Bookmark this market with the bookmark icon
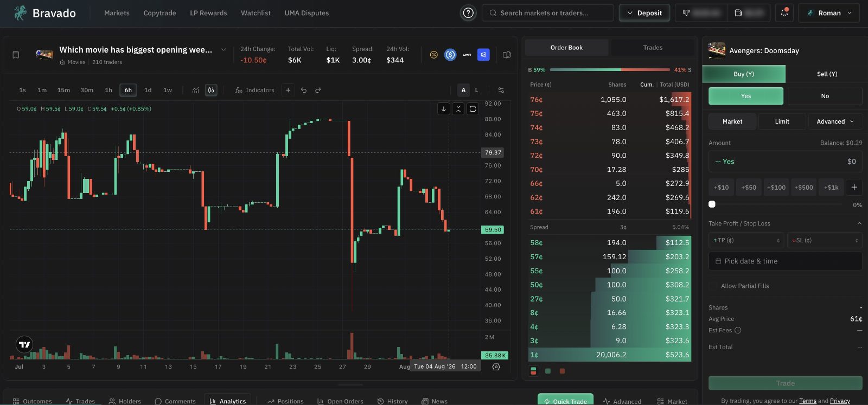Viewport: 868px width, 405px height. point(16,55)
